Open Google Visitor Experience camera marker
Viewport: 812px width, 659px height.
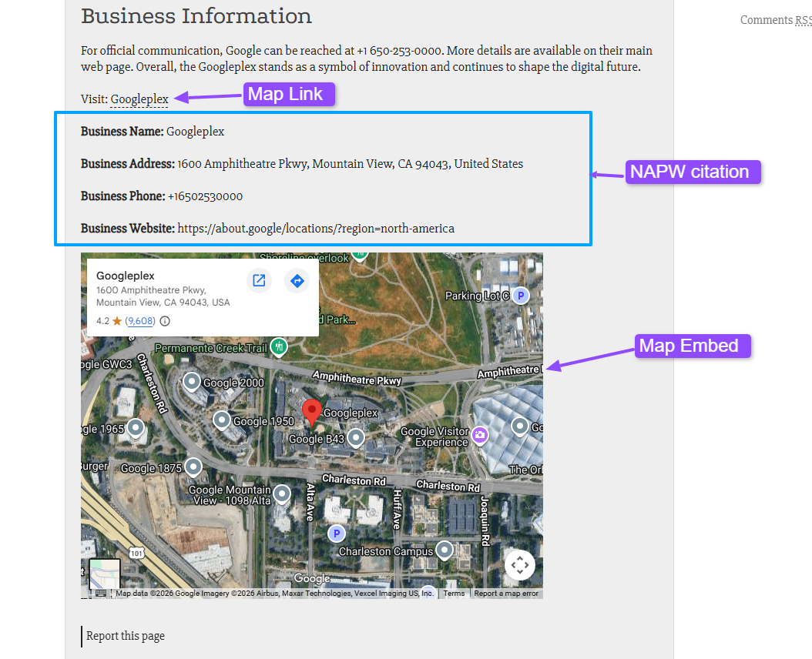tap(479, 435)
